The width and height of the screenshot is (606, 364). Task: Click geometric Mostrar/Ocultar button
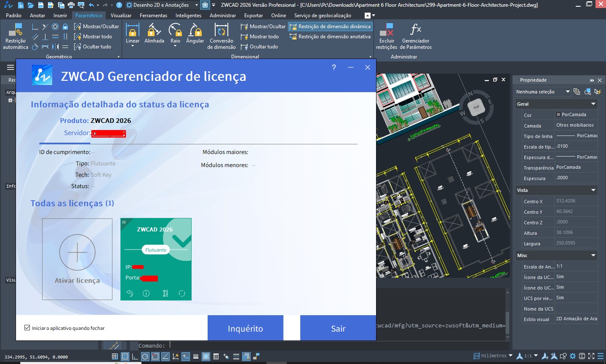(x=96, y=27)
